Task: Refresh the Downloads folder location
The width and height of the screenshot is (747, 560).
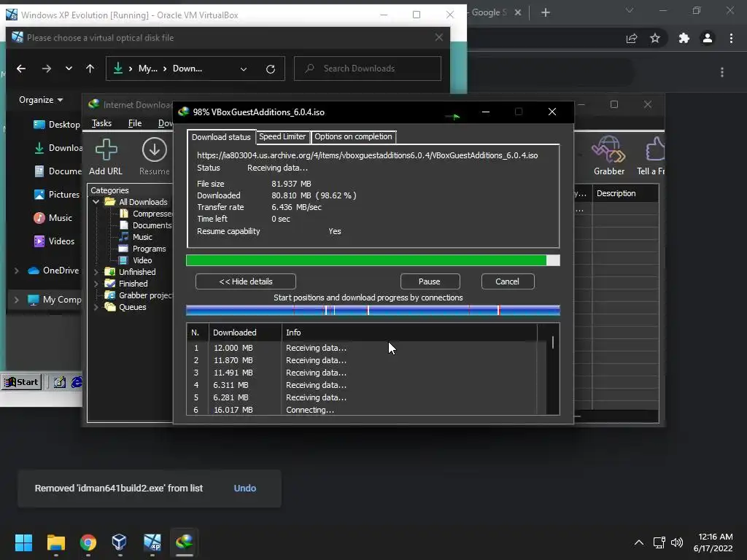Action: coord(271,69)
